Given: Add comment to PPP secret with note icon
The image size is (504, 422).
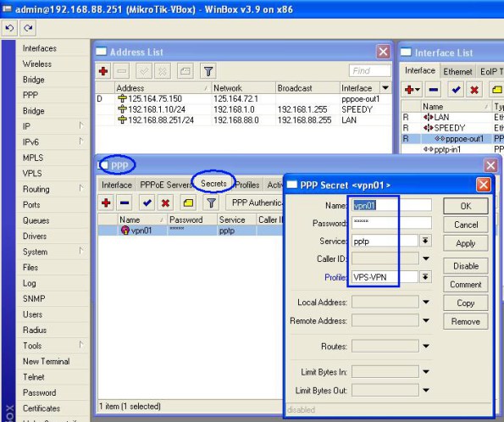Looking at the screenshot, I should (188, 203).
